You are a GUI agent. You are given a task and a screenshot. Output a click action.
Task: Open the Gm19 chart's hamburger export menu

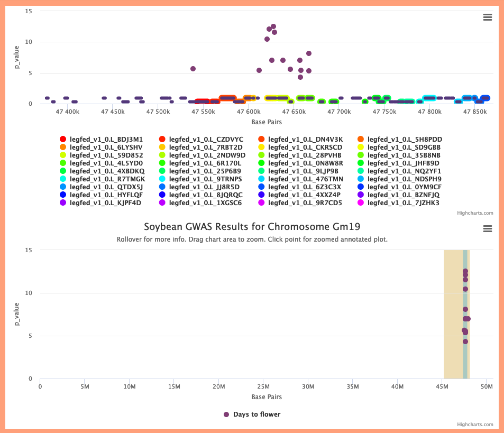487,229
